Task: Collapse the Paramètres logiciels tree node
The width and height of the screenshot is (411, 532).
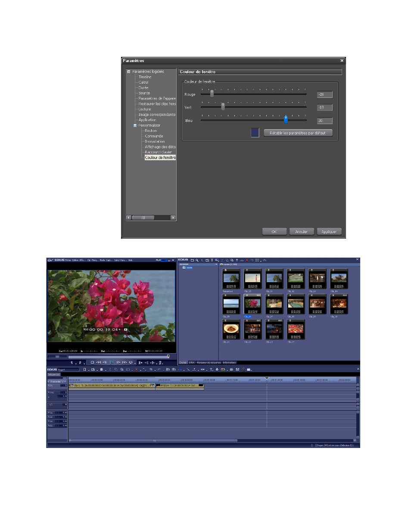Action: [128, 72]
